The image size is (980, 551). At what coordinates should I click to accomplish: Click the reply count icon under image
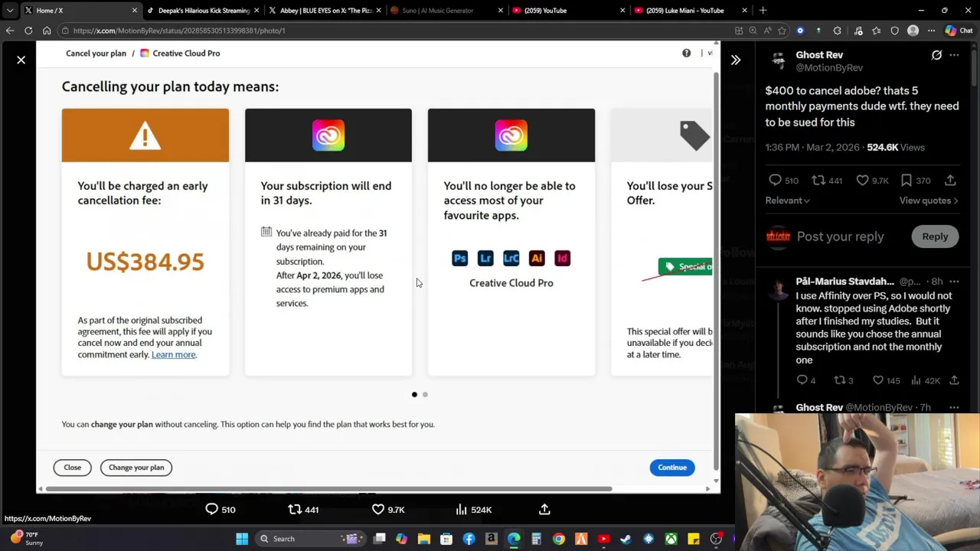pyautogui.click(x=211, y=509)
